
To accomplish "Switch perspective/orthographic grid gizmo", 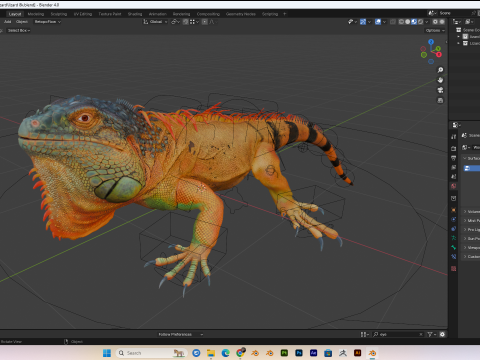I will tap(440, 100).
